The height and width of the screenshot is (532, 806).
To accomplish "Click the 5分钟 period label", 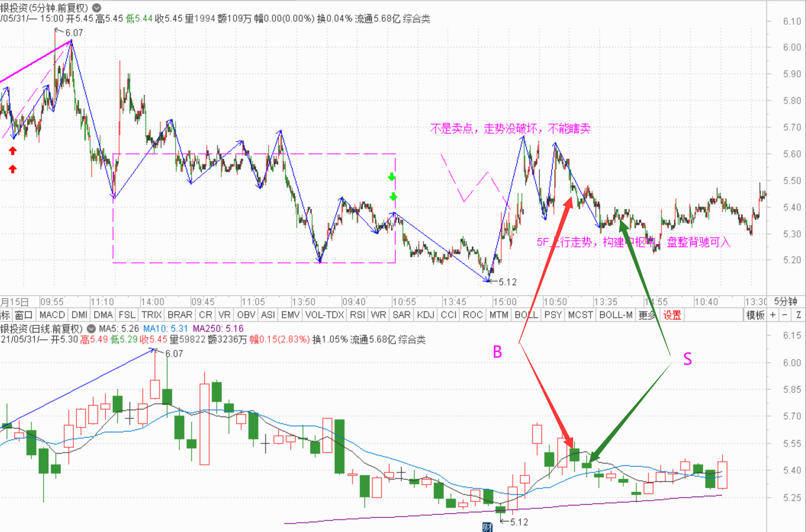I will tap(786, 301).
